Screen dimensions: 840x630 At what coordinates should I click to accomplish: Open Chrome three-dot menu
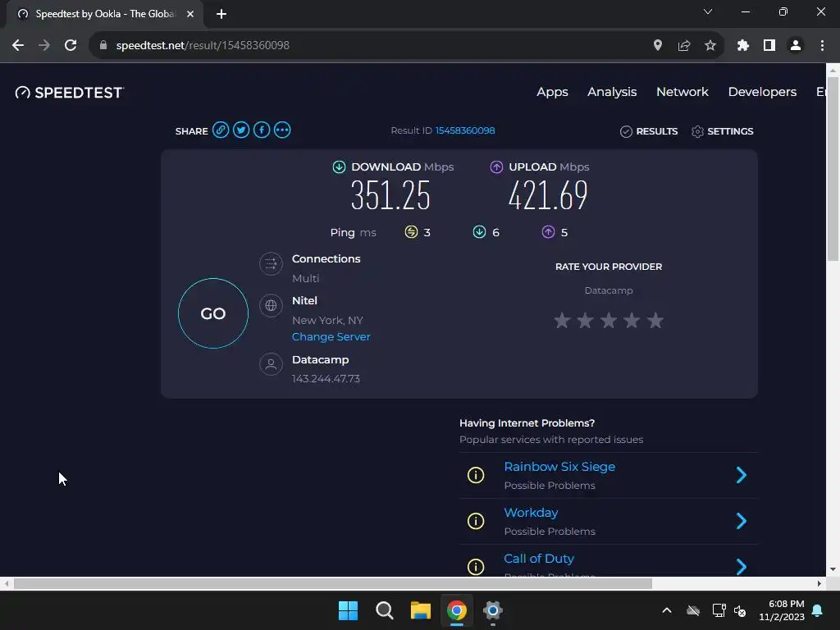(822, 46)
